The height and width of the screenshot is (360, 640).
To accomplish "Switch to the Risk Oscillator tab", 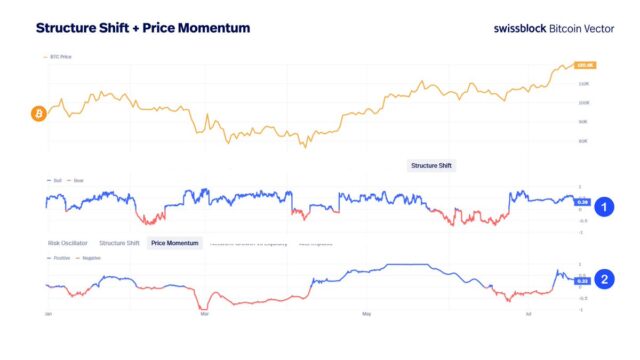I will point(68,243).
